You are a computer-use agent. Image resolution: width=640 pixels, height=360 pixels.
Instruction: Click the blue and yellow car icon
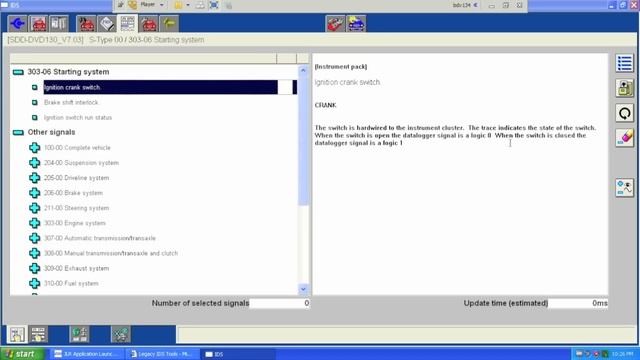point(356,23)
